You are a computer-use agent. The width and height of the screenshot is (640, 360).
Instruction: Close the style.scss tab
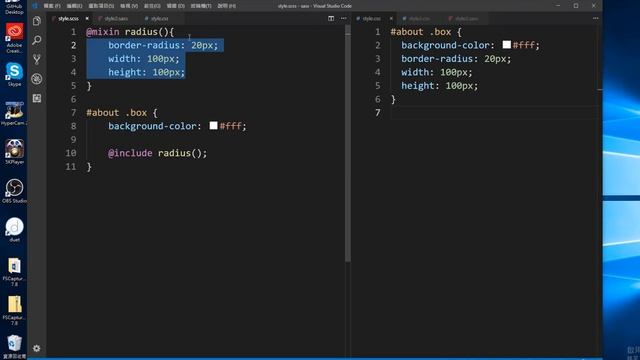point(87,18)
